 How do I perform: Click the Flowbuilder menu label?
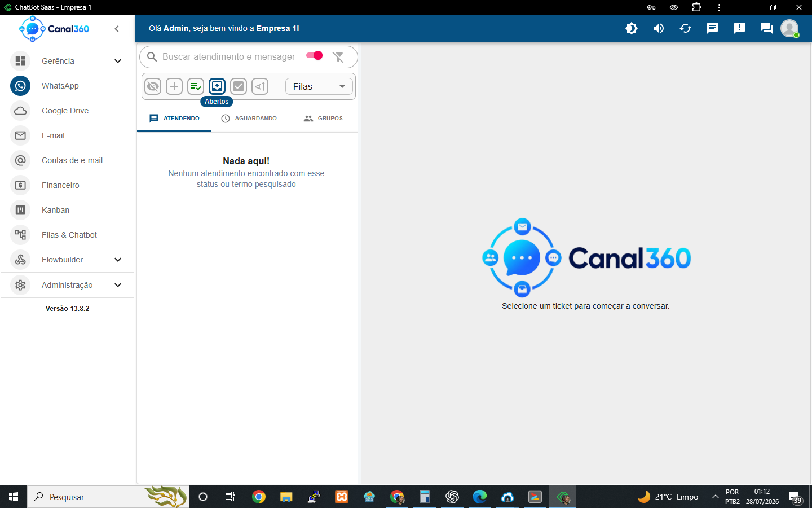62,260
